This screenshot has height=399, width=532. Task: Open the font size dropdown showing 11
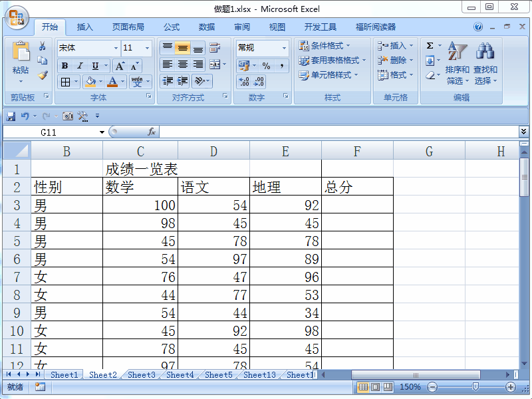(132, 48)
